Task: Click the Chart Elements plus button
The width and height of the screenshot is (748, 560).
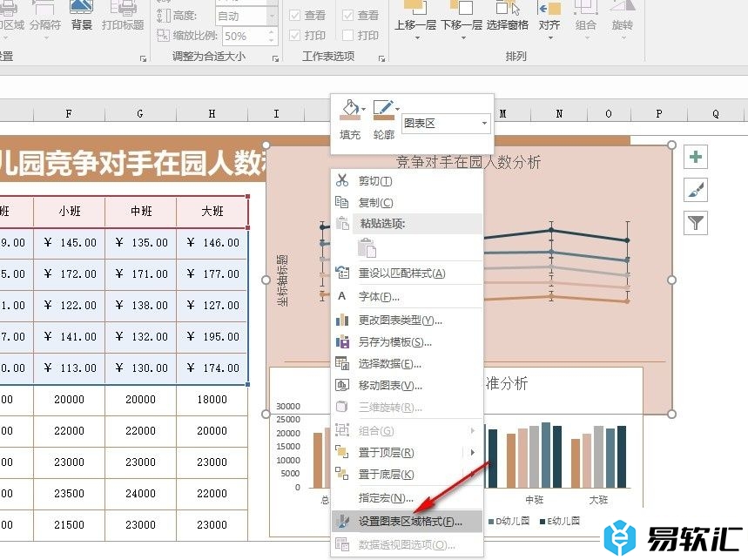Action: 696,157
